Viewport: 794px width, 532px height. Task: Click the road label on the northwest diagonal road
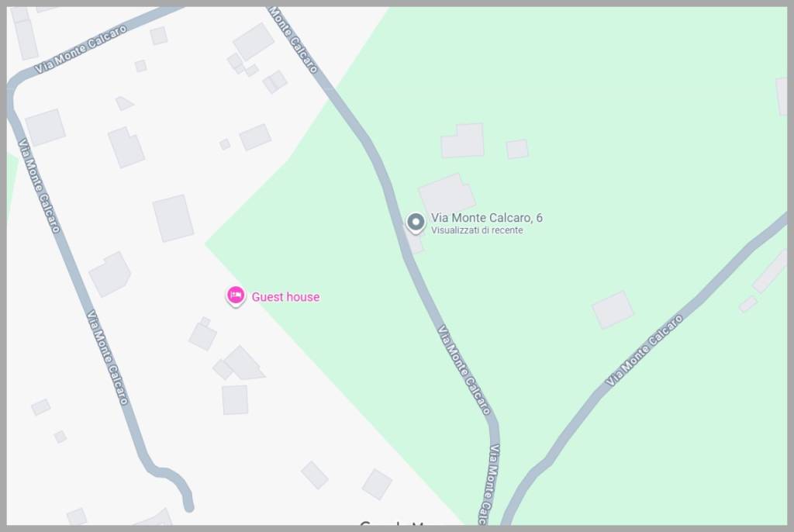81,50
